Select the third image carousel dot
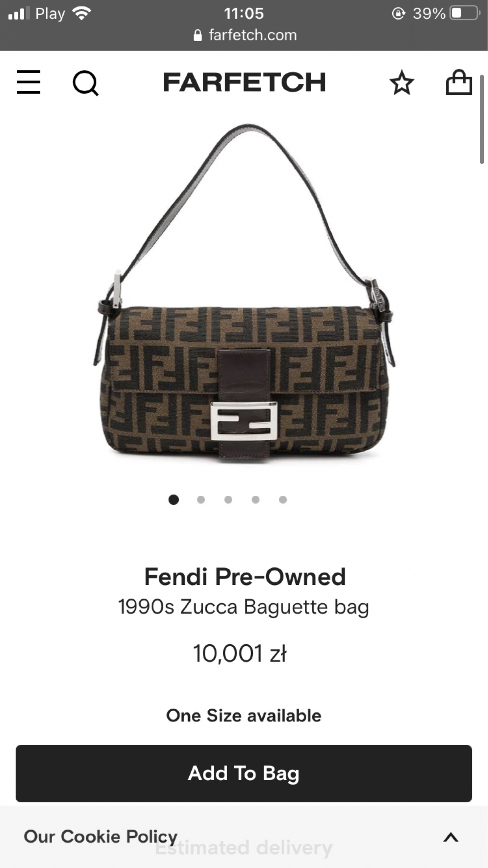488x868 pixels. coord(228,500)
